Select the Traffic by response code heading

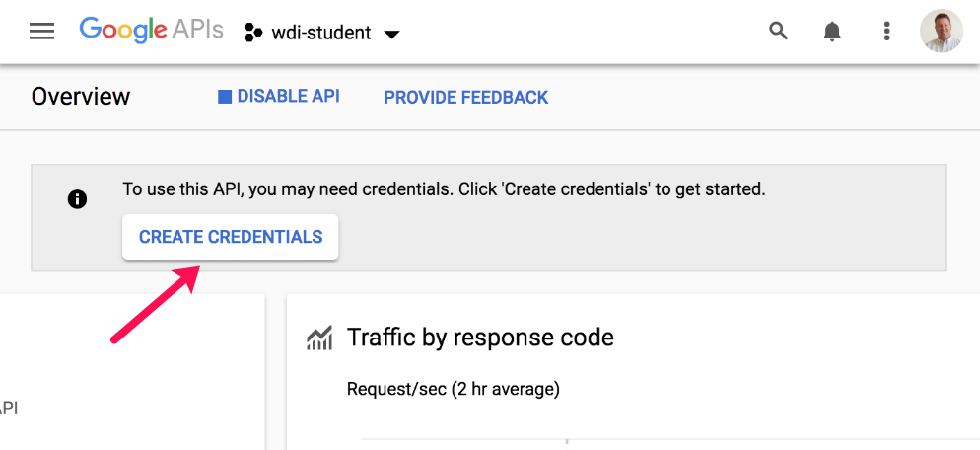[480, 337]
